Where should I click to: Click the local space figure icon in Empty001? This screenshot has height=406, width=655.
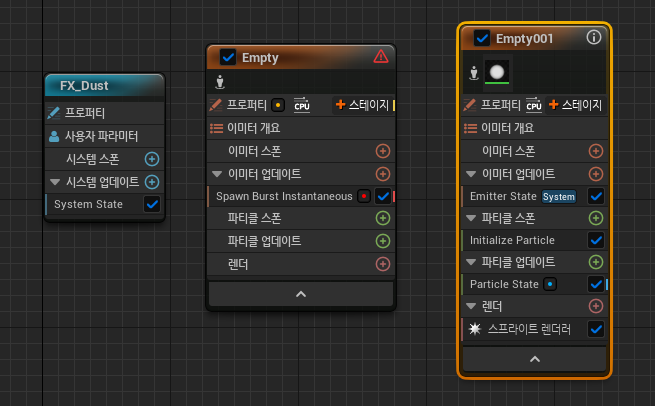474,73
